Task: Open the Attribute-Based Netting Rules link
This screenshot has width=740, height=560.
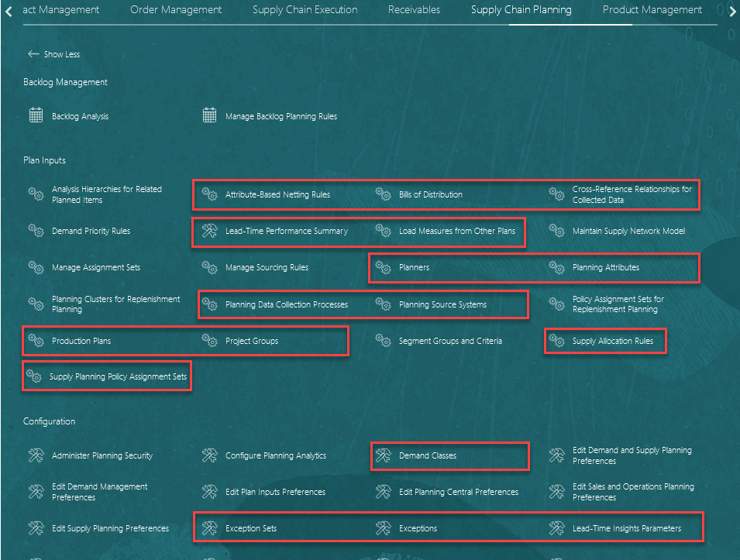Action: pyautogui.click(x=277, y=194)
